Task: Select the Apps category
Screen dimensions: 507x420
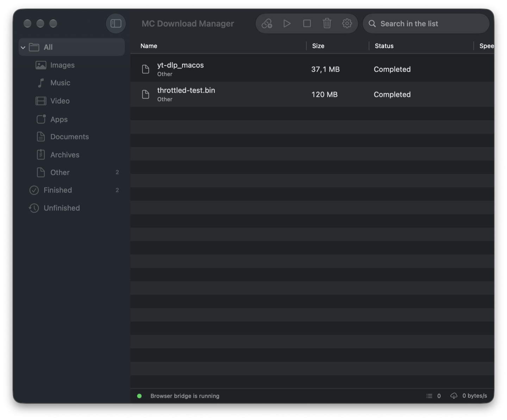Action: [x=71, y=119]
